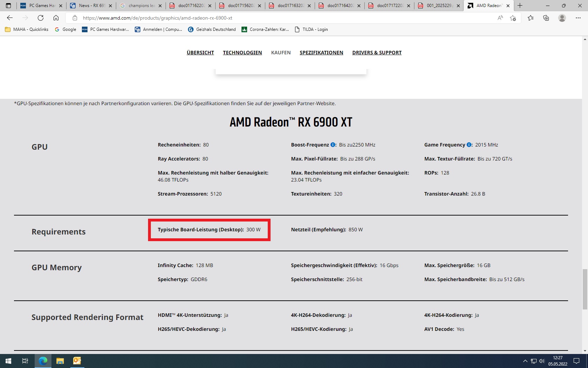The image size is (588, 368).
Task: Open Geizhals Deutschland bookmark
Action: click(x=212, y=29)
